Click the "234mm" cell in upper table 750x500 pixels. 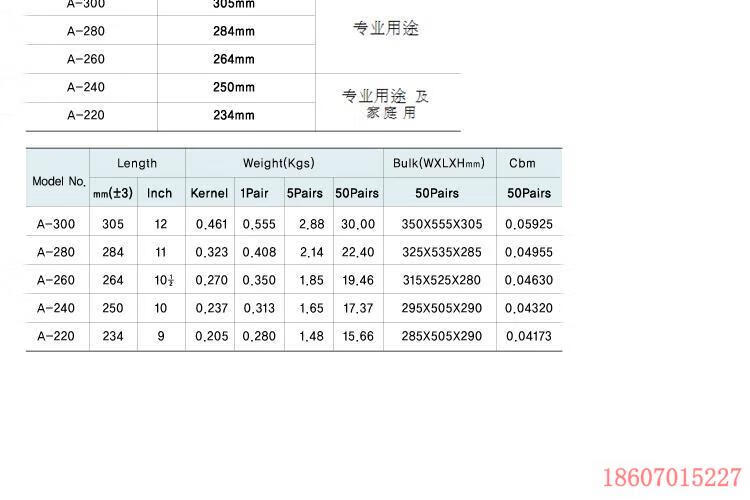click(234, 115)
